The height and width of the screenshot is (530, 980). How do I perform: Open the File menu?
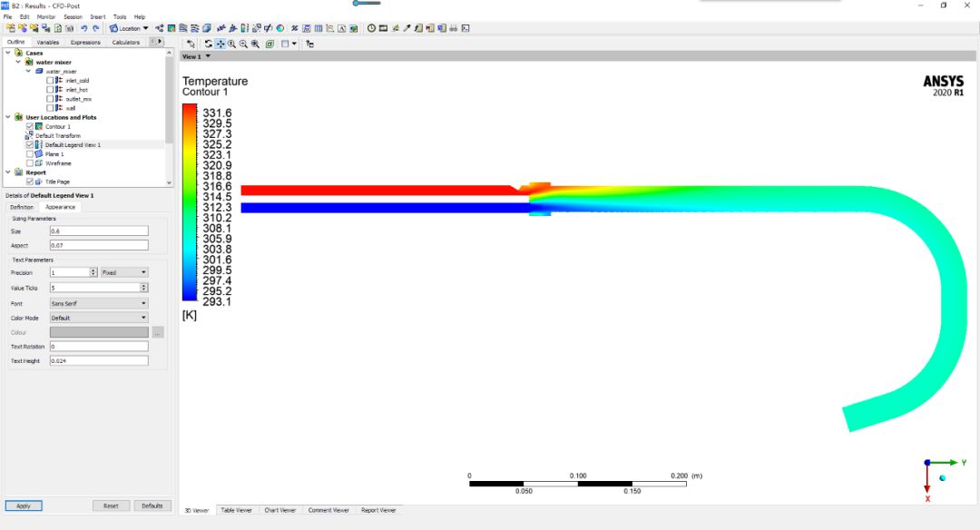coord(7,17)
